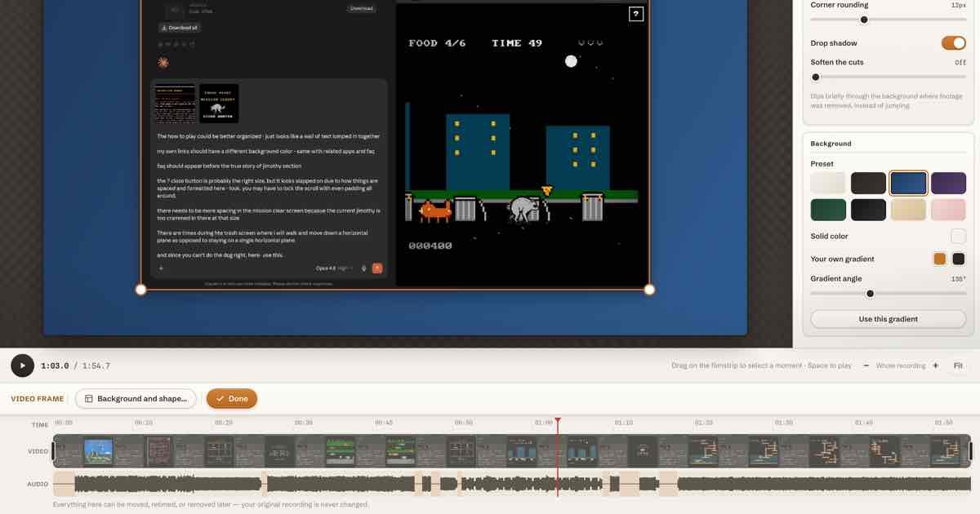Click the TIME 49 counter text
The image size is (980, 514).
[517, 43]
